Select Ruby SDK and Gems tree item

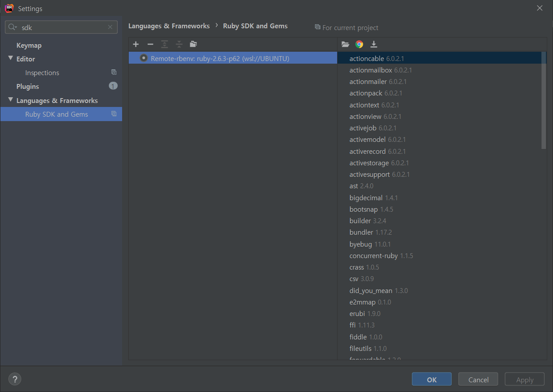[x=61, y=114]
